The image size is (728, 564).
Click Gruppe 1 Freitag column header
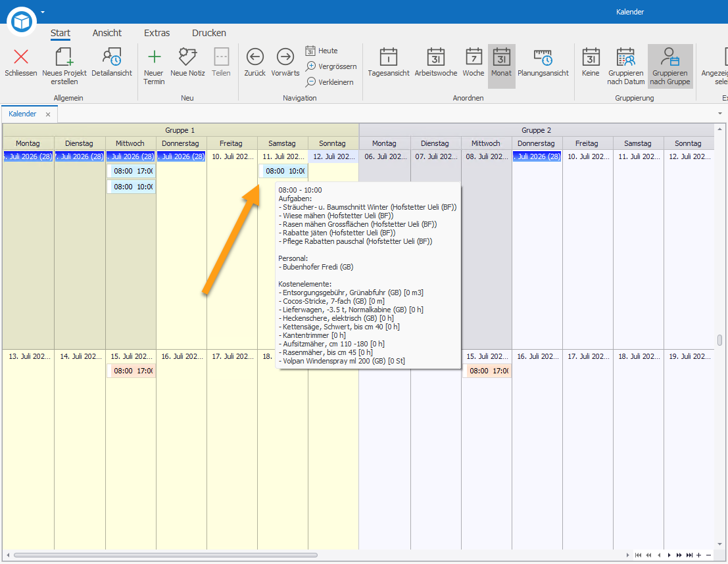231,143
